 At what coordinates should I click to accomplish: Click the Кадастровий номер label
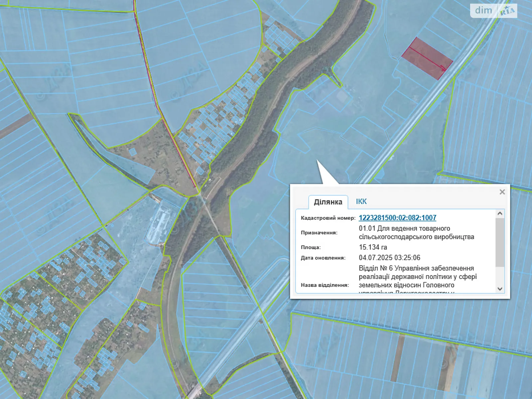pos(328,218)
